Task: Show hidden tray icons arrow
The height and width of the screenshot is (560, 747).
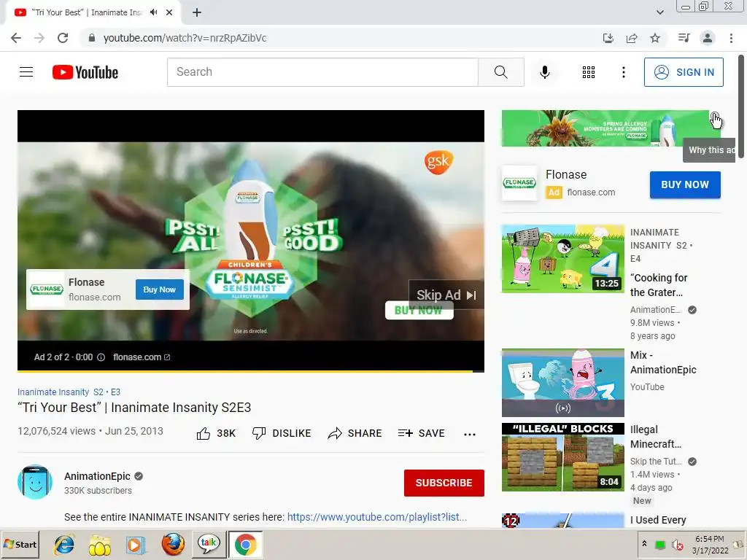Action: [645, 543]
